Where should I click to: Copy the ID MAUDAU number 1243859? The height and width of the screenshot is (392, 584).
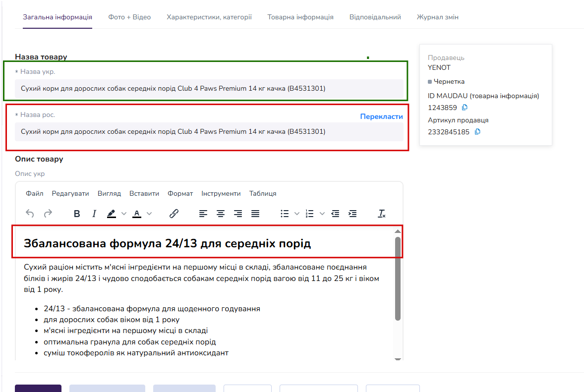coord(465,108)
